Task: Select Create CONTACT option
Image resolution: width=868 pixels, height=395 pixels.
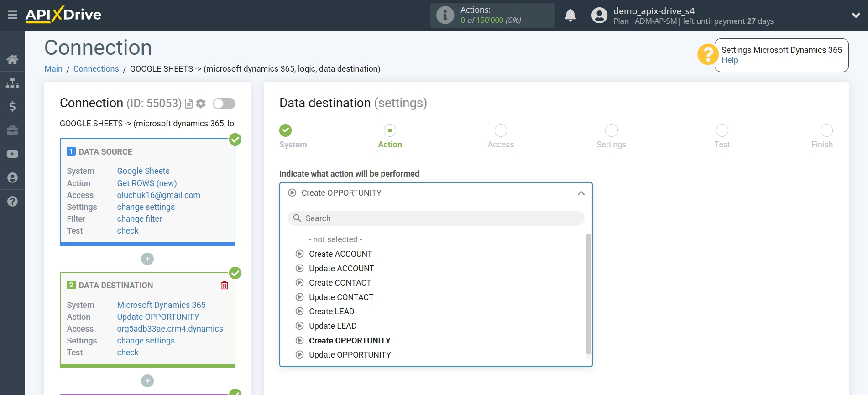Action: 340,283
